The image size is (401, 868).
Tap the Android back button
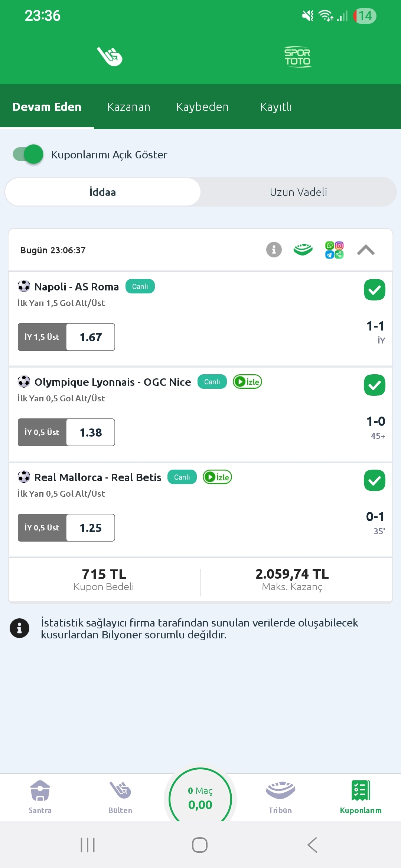pyautogui.click(x=312, y=845)
